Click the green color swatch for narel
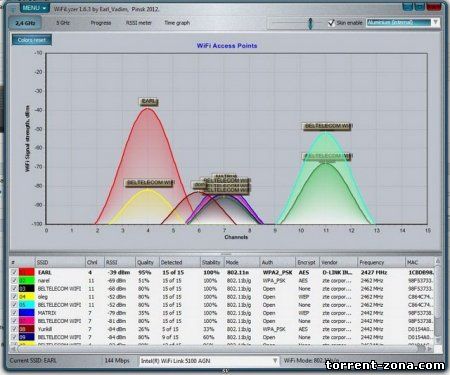 pos(27,280)
